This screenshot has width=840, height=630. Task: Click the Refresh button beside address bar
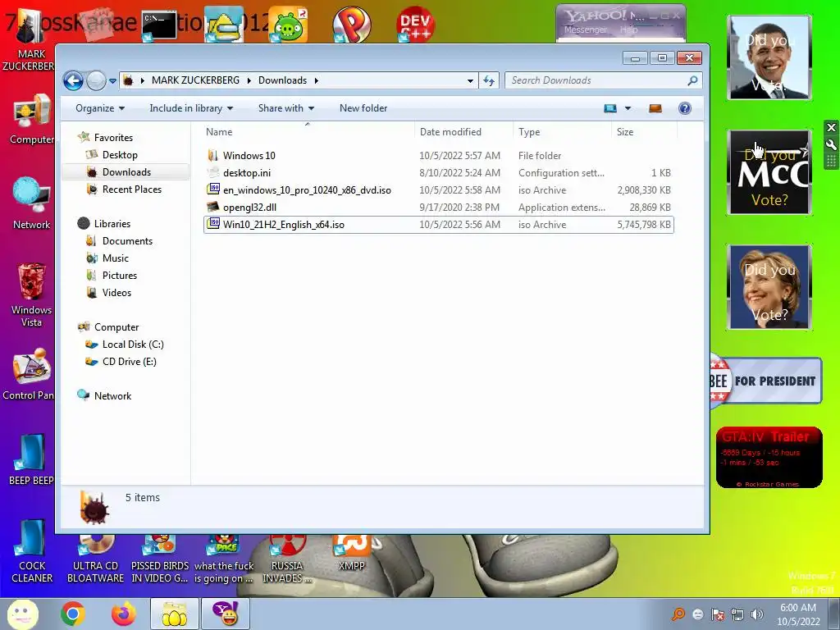pyautogui.click(x=489, y=80)
